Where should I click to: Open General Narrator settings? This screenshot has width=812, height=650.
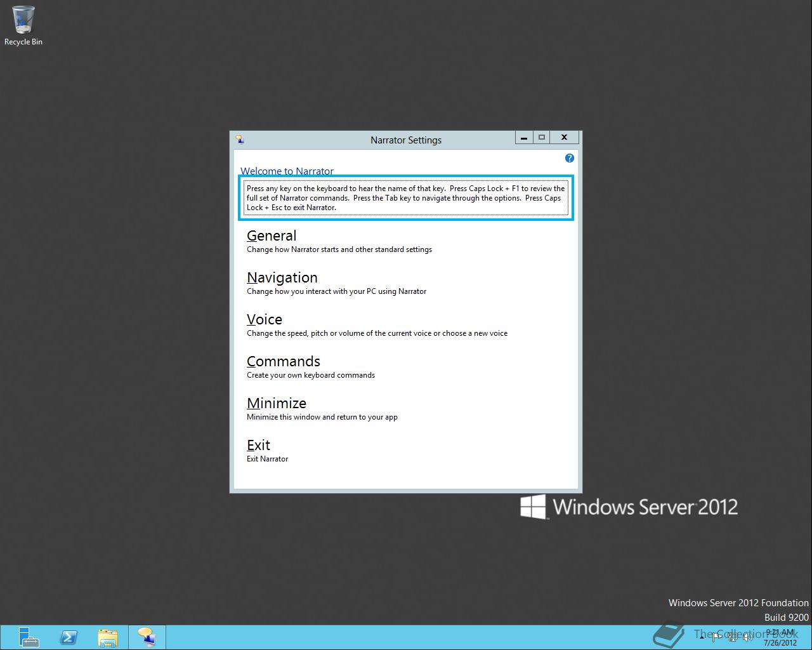click(272, 235)
